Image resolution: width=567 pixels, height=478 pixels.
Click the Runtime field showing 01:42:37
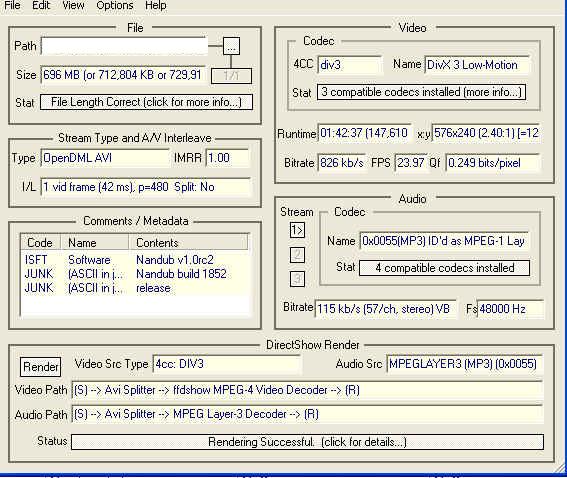pyautogui.click(x=364, y=133)
